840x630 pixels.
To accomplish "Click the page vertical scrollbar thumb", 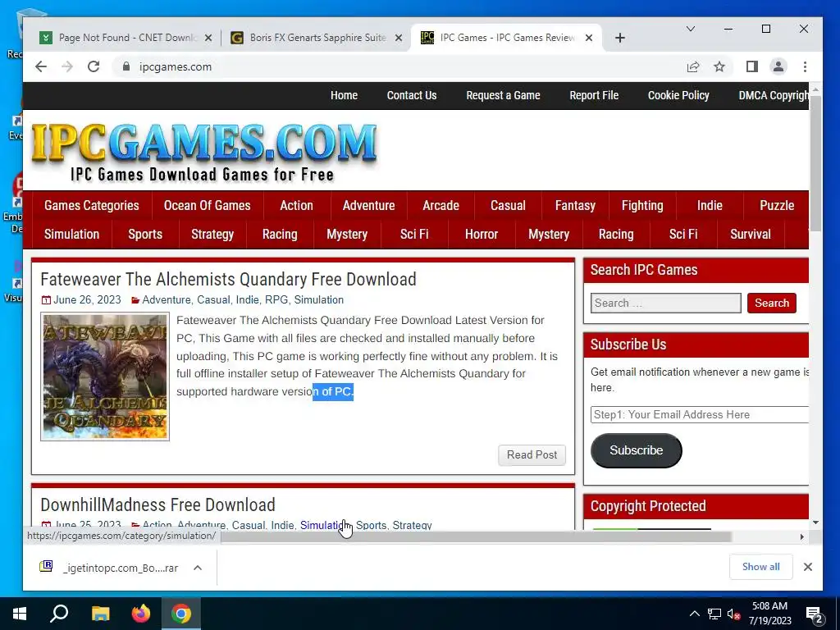I will (815, 163).
